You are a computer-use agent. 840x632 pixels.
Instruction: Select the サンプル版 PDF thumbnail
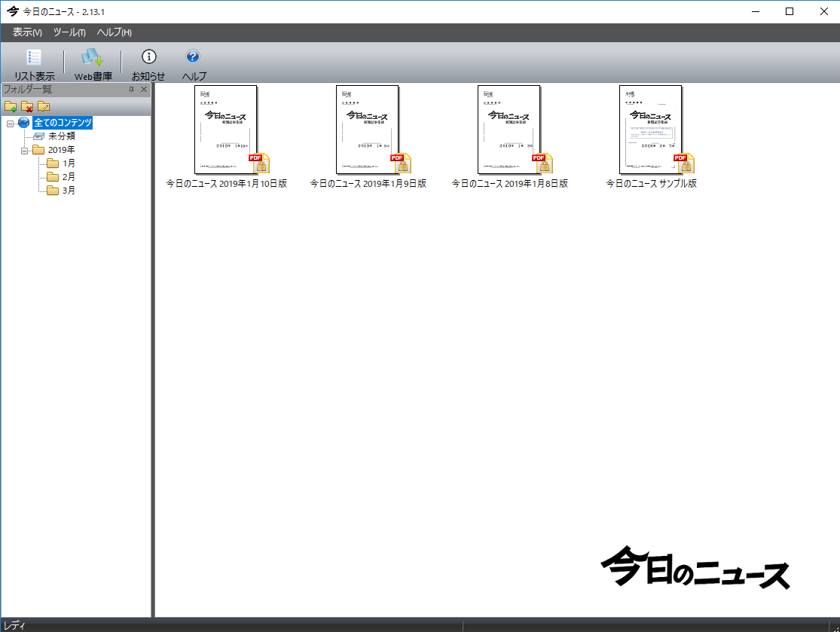(x=651, y=130)
